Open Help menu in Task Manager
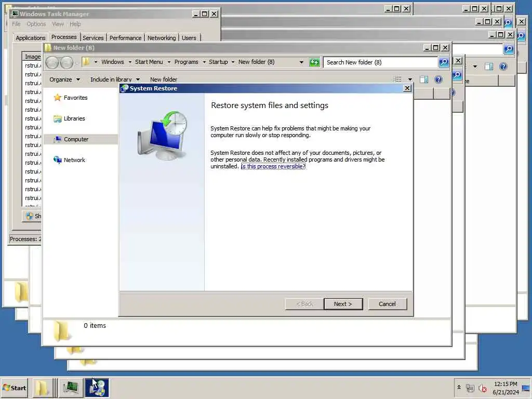532x399 pixels. coord(75,24)
